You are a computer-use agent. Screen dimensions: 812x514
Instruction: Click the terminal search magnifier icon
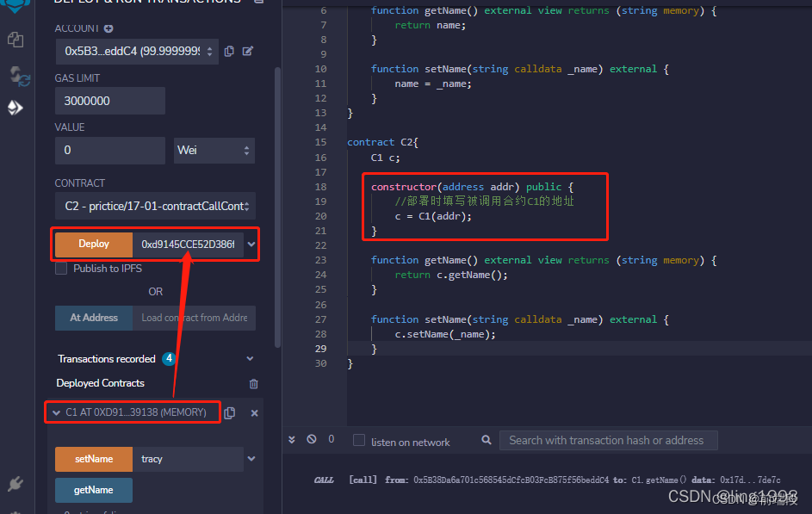pos(487,440)
